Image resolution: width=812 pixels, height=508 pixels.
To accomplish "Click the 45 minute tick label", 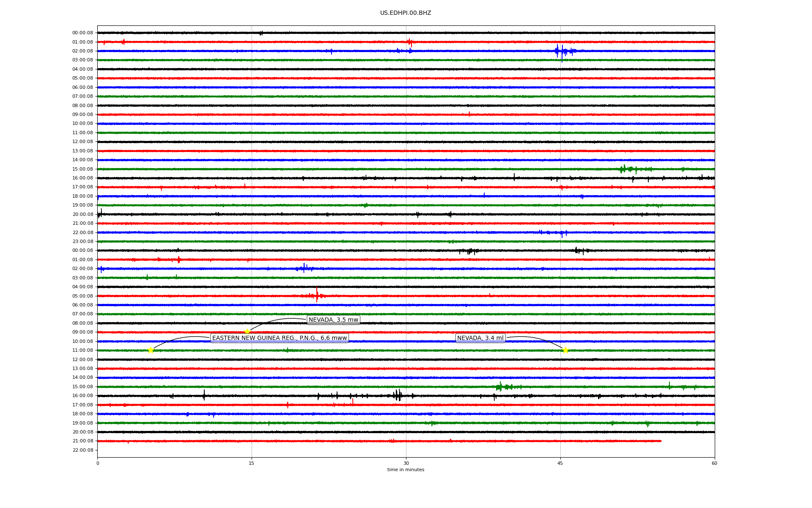I will pos(560,463).
